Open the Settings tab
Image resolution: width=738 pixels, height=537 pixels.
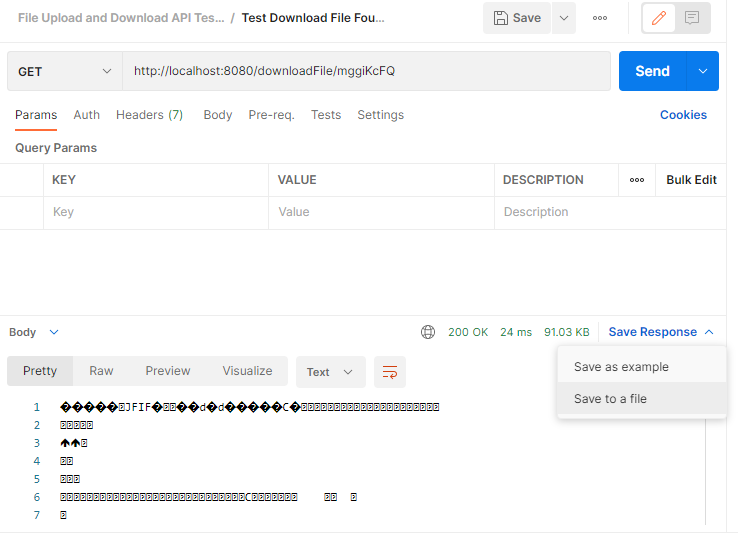tap(380, 115)
